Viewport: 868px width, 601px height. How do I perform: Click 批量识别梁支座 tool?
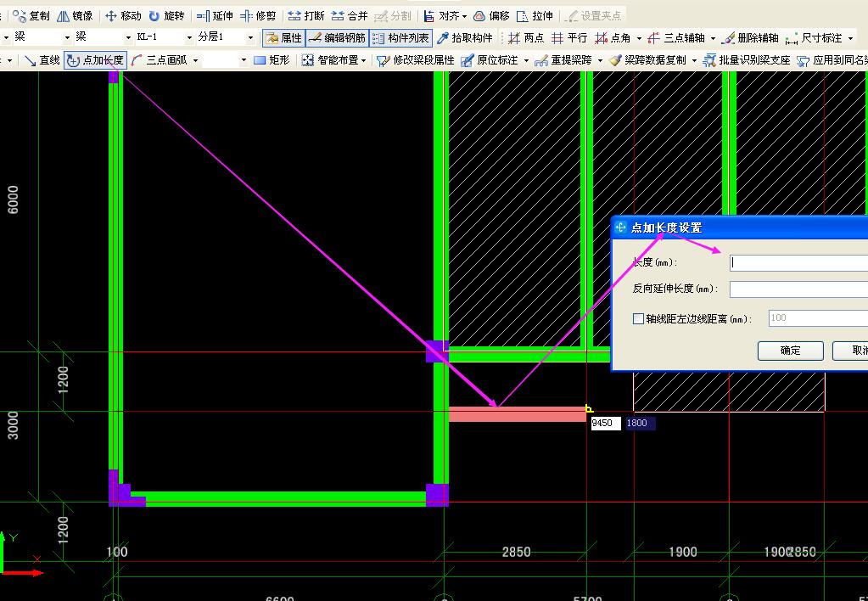pos(747,59)
